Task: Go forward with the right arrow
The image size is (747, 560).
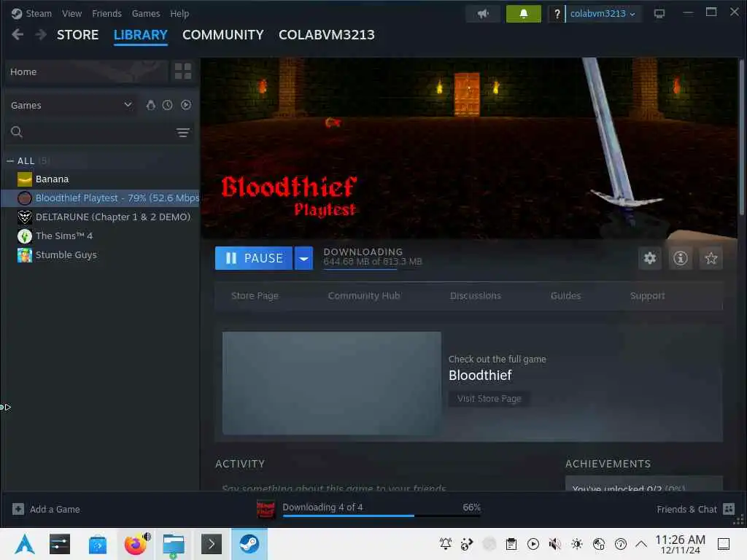Action: pos(41,35)
